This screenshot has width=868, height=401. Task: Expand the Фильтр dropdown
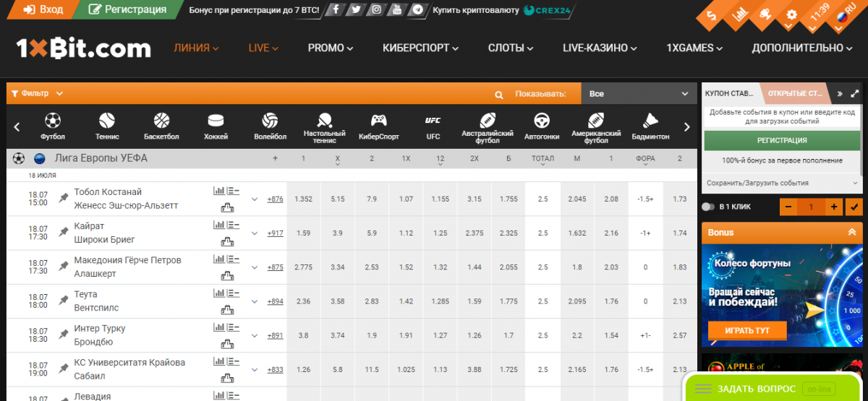(37, 93)
